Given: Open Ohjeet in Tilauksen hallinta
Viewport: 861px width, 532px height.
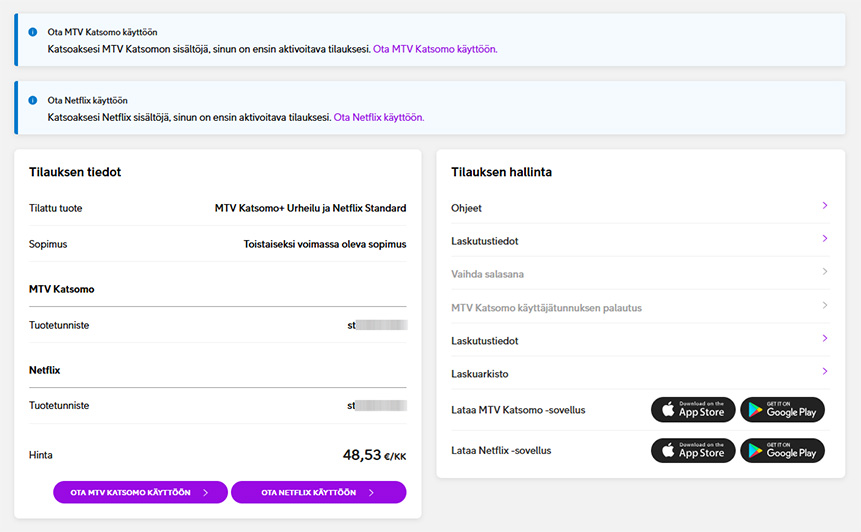Looking at the screenshot, I should 640,208.
